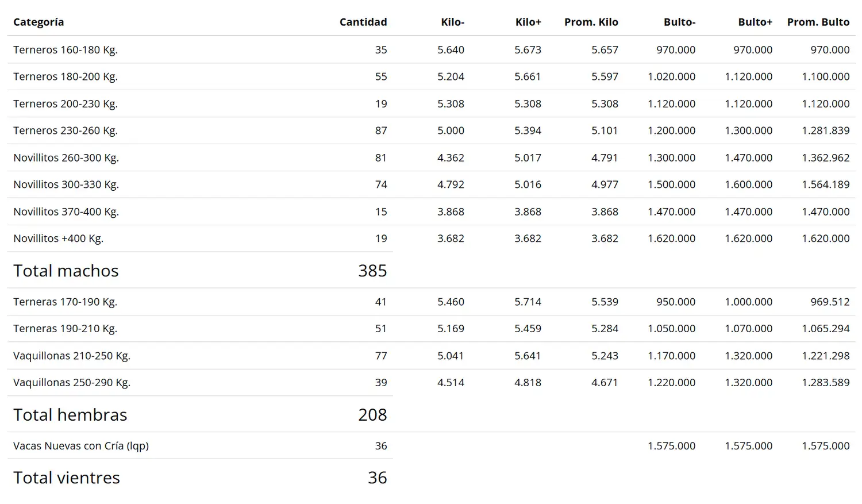862x504 pixels.
Task: Select the Vacas Nuevas con Cría (lqp) row
Action: [431, 445]
